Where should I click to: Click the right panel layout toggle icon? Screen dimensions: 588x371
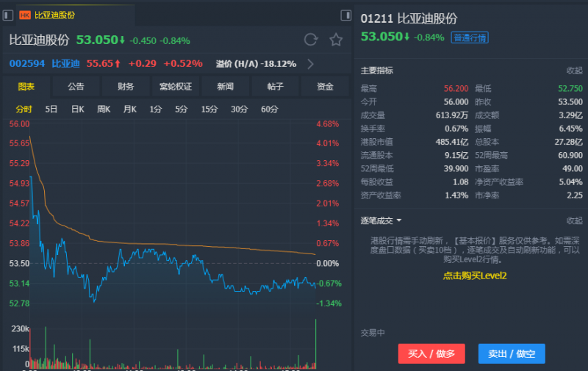[345, 15]
